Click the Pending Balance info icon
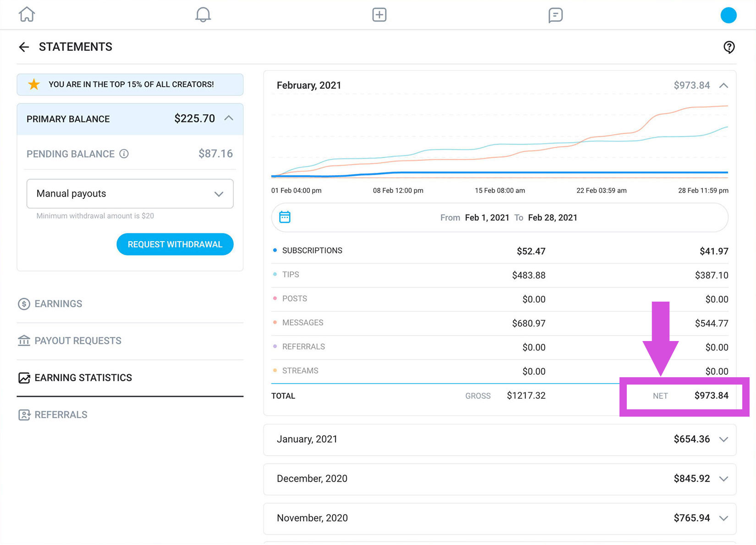Viewport: 756px width, 545px height. [124, 154]
